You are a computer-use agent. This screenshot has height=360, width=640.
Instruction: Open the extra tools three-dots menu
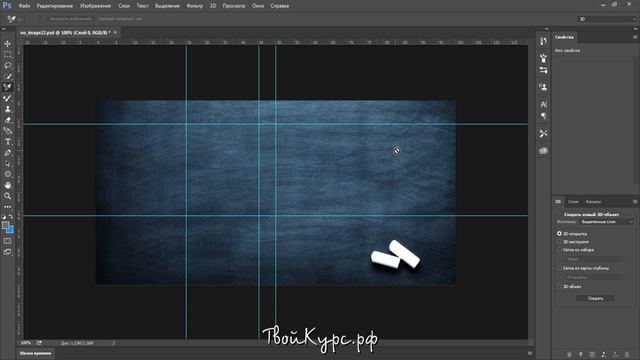click(7, 207)
